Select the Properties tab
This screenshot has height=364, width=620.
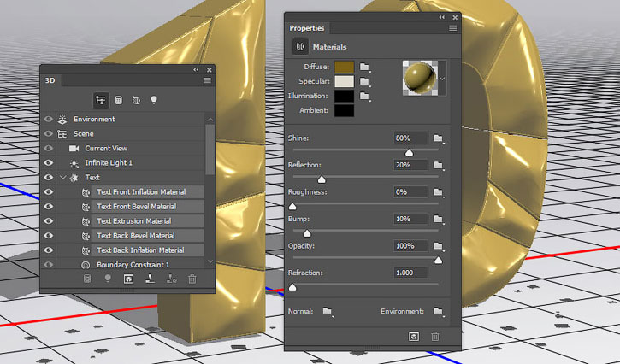tap(307, 28)
